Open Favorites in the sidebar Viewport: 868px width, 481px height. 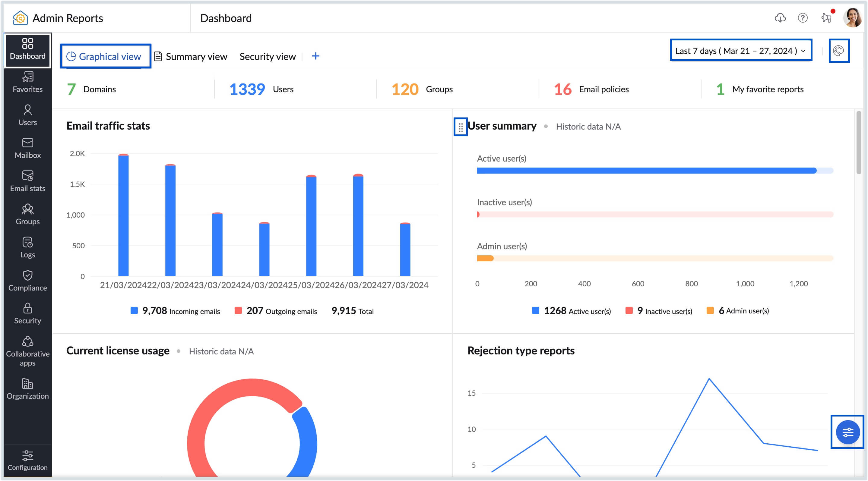point(28,82)
